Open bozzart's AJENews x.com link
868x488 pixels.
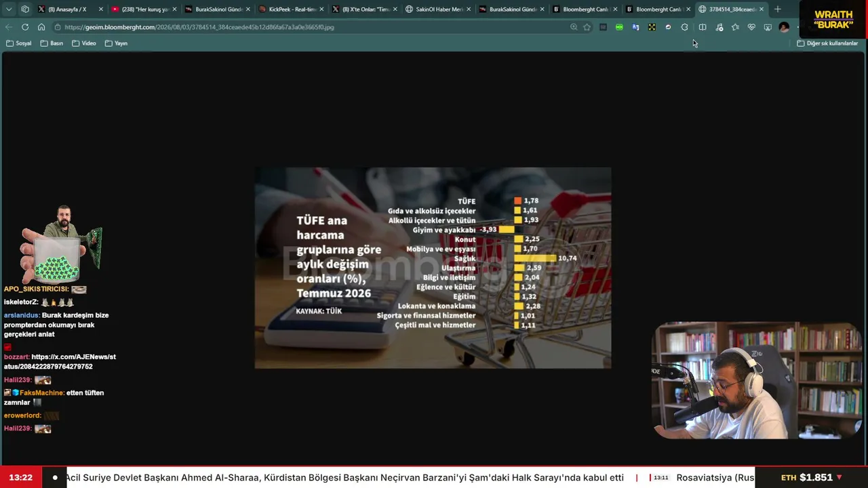coord(60,361)
